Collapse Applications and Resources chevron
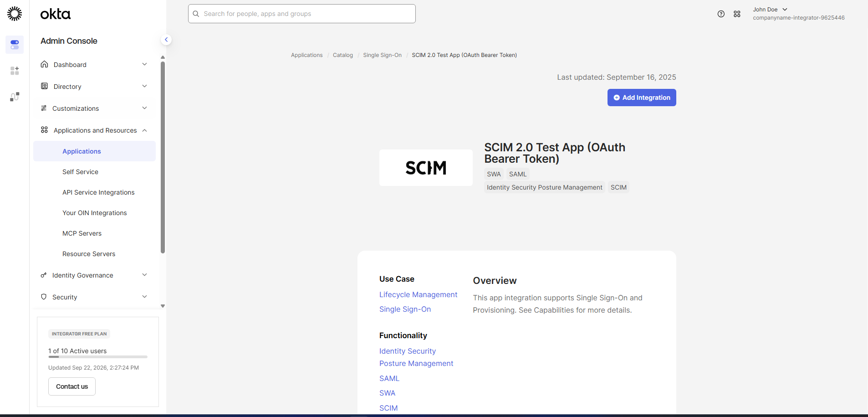This screenshot has width=868, height=417. (x=144, y=130)
